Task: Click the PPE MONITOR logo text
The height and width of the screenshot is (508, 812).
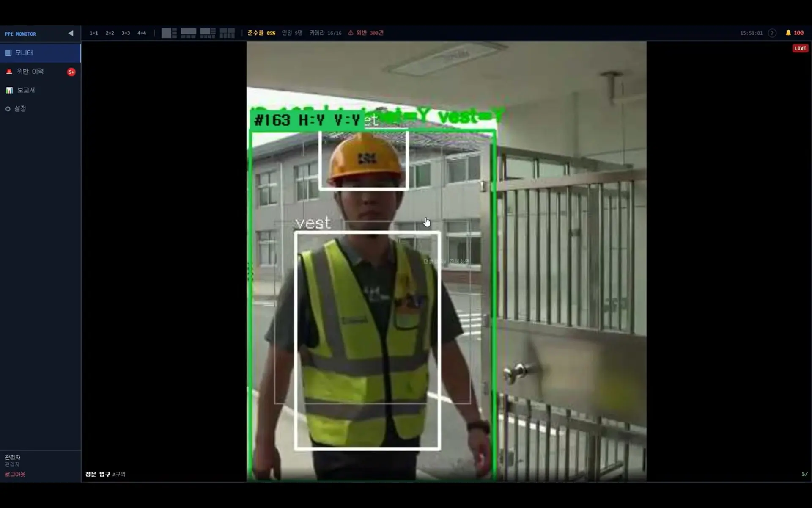Action: pos(20,34)
